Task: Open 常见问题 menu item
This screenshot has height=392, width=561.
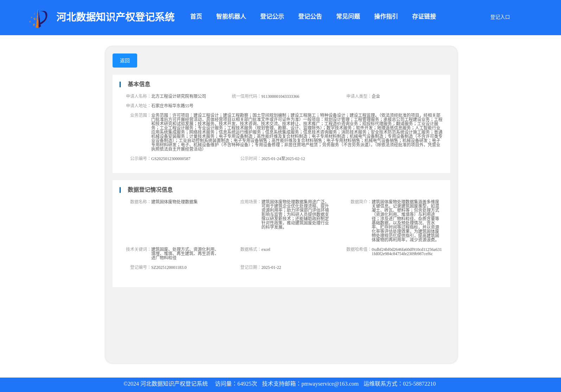Action: pos(348,17)
